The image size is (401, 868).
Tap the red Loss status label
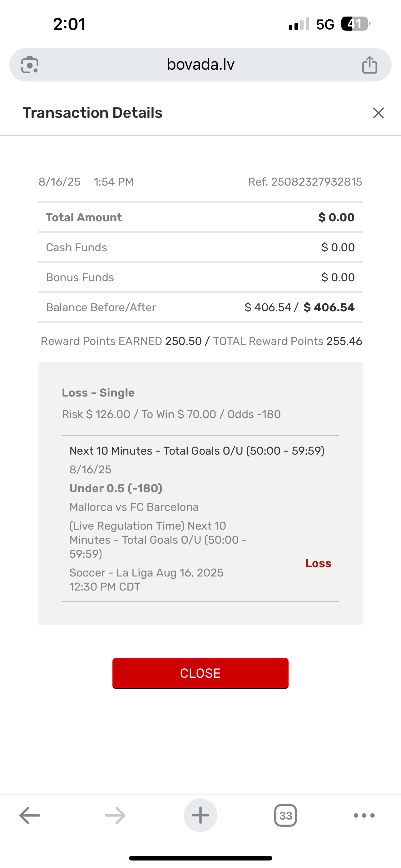(318, 563)
